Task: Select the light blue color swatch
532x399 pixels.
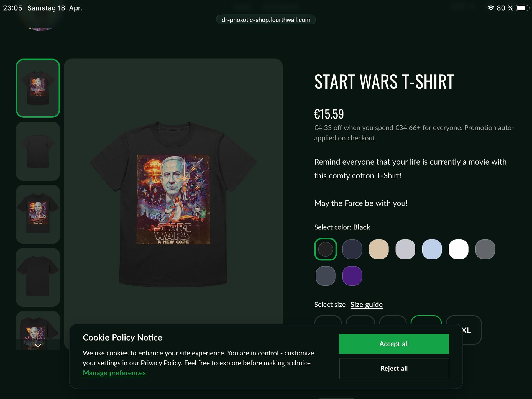Action: coord(432,249)
